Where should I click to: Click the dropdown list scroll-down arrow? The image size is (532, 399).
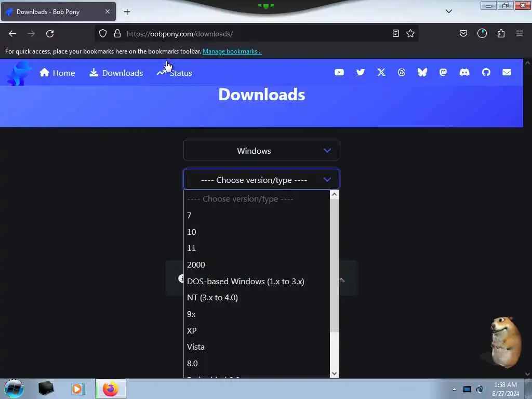[334, 373]
